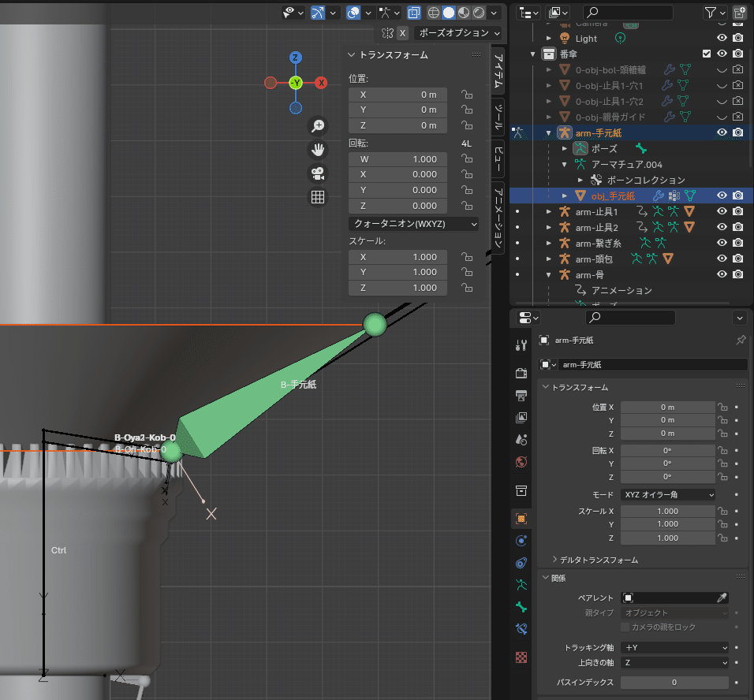
Task: Click the blue Z axis gizmo ball
Action: [295, 58]
